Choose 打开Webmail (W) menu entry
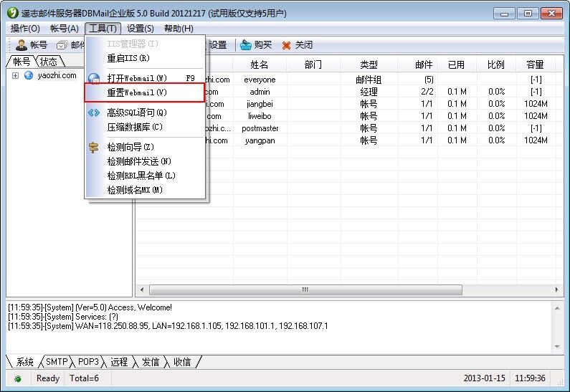Image resolution: width=570 pixels, height=392 pixels. (145, 78)
